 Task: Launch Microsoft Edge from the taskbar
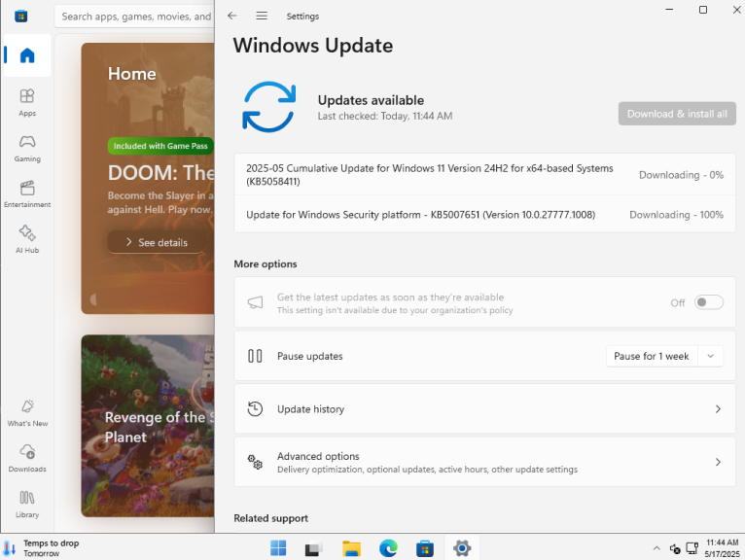(388, 548)
